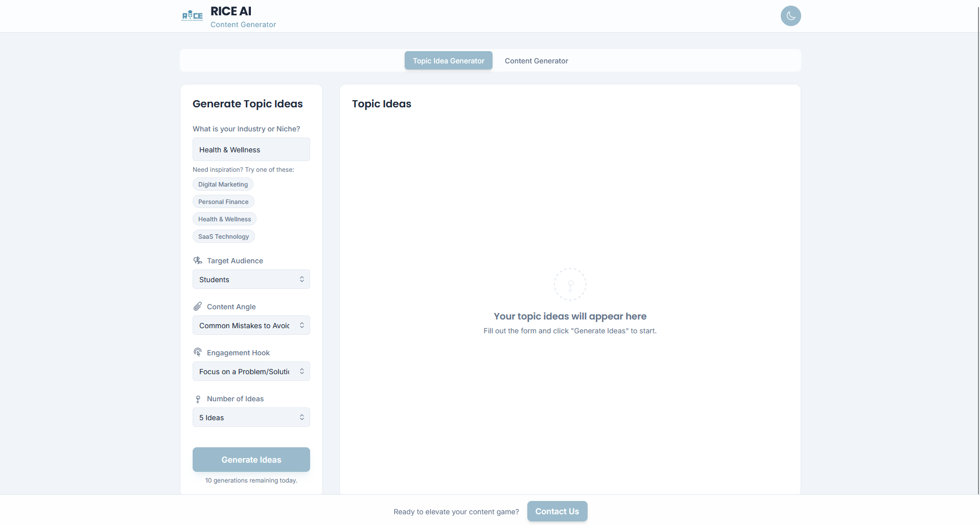Open the 5 Ideas count dropdown
Screen dimensions: 980x525
click(x=251, y=418)
